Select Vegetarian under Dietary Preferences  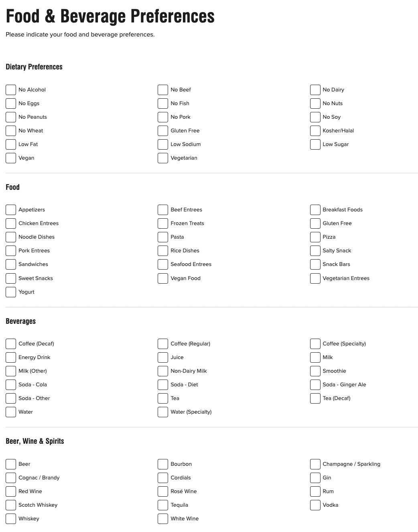pyautogui.click(x=162, y=158)
